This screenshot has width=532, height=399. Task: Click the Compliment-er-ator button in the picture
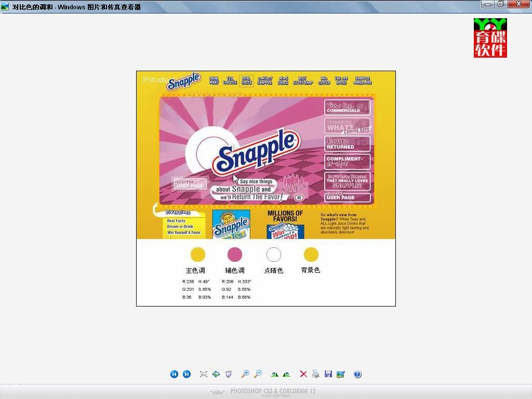coord(348,162)
